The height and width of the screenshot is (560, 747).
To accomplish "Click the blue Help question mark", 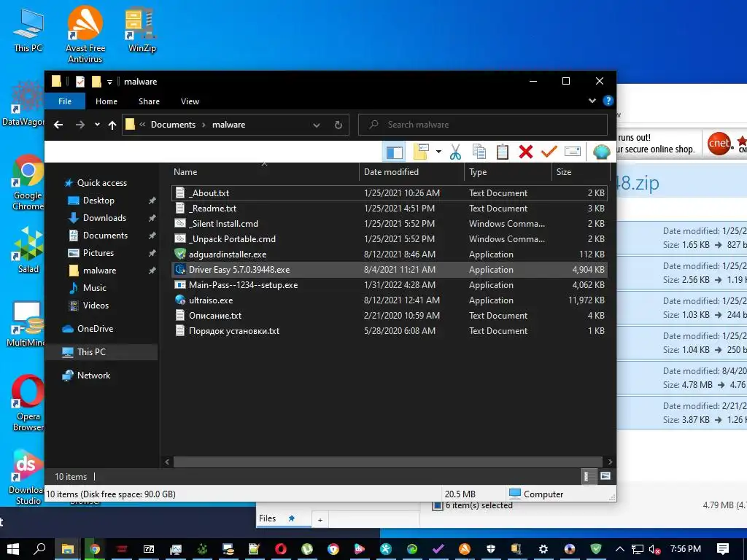I will [x=608, y=101].
